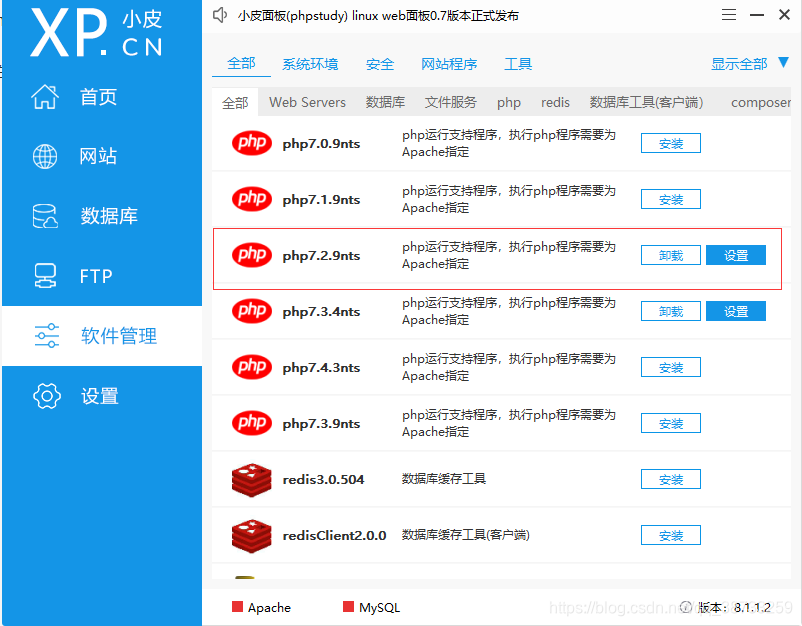Image resolution: width=802 pixels, height=626 pixels.
Task: Open the hamburger menu icon in title bar
Action: (729, 15)
